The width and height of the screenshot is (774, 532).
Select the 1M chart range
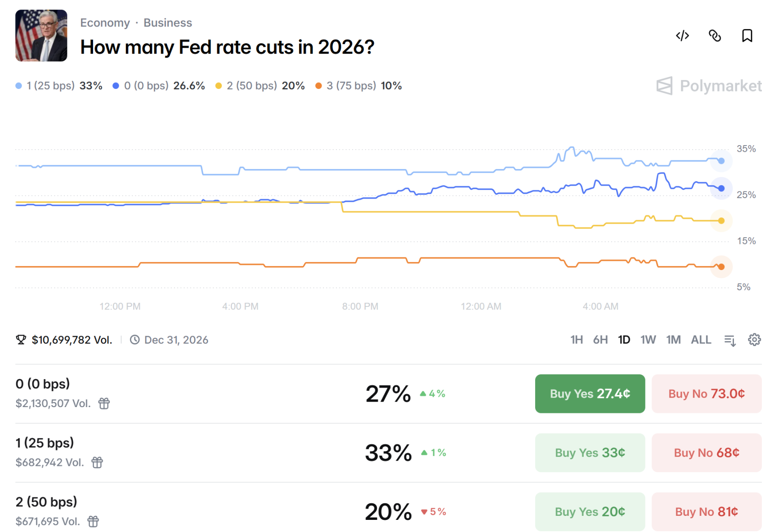click(673, 340)
